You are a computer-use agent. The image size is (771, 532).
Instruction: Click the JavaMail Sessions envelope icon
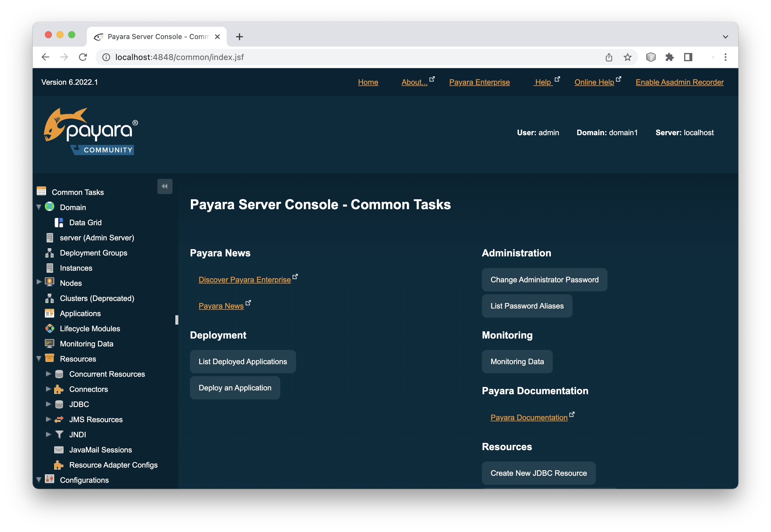tap(59, 450)
